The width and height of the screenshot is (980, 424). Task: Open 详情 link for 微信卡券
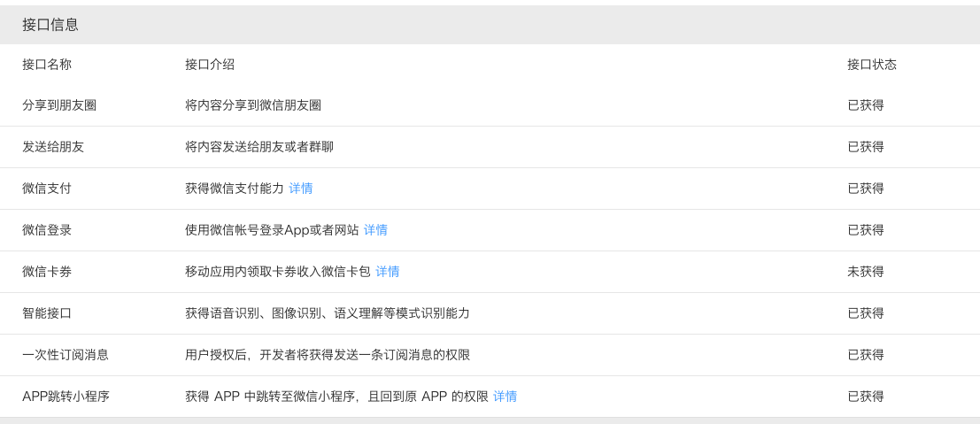pos(388,272)
